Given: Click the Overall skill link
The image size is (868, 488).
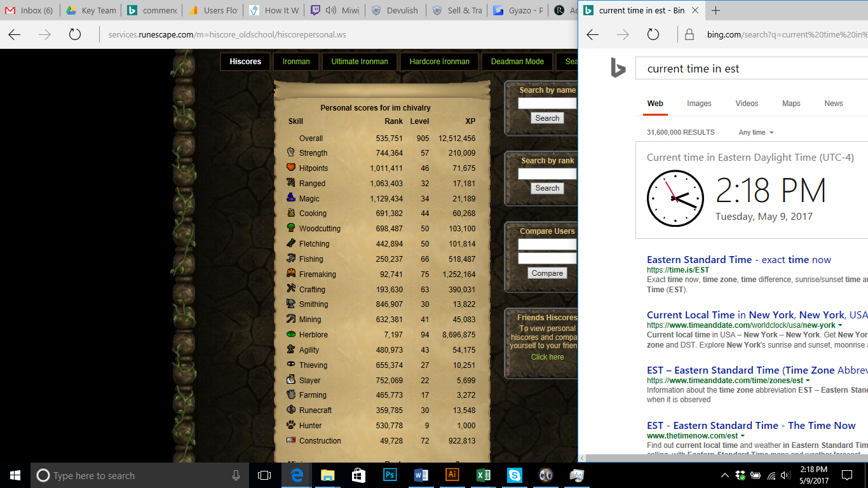Looking at the screenshot, I should pos(311,139).
